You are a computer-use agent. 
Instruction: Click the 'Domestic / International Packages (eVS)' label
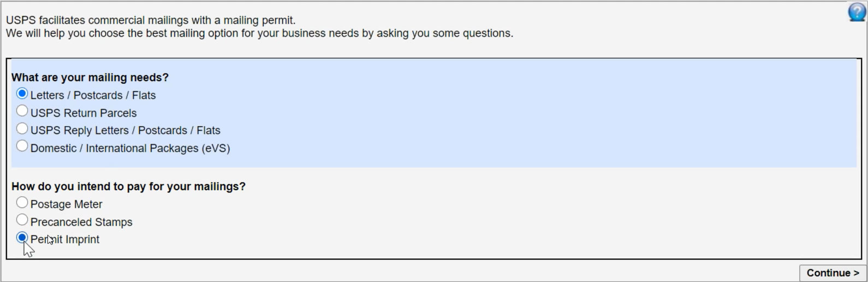pos(130,148)
